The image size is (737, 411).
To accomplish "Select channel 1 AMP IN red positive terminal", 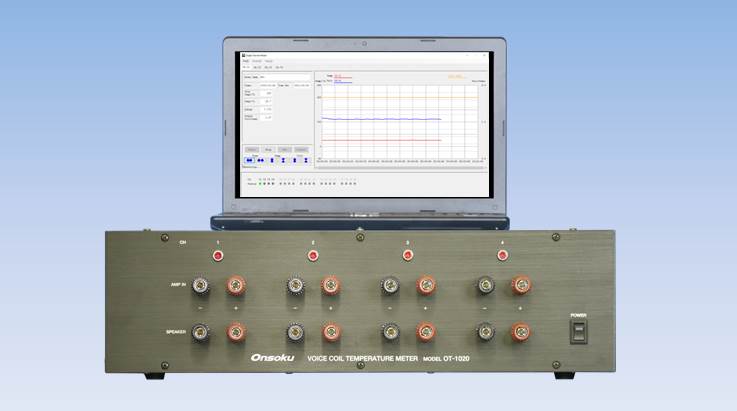I will tap(236, 285).
